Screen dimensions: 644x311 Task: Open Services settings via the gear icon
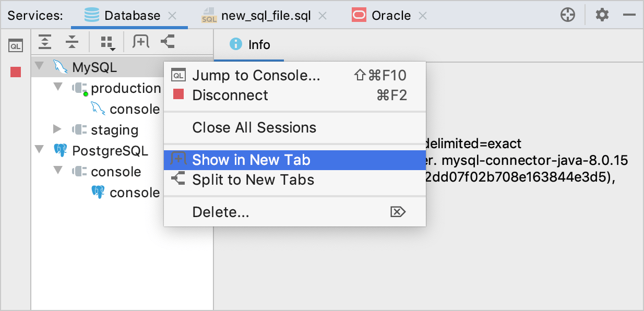[601, 15]
